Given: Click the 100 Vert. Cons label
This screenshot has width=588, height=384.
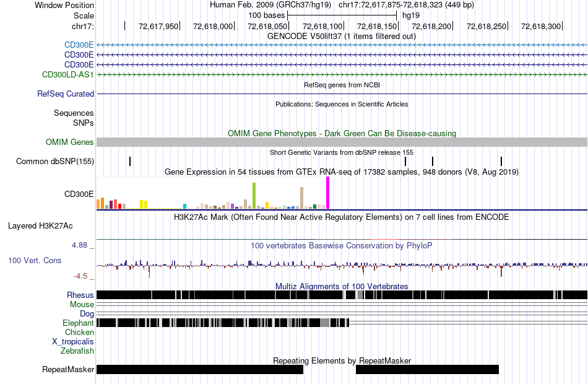Looking at the screenshot, I should pos(35,261).
